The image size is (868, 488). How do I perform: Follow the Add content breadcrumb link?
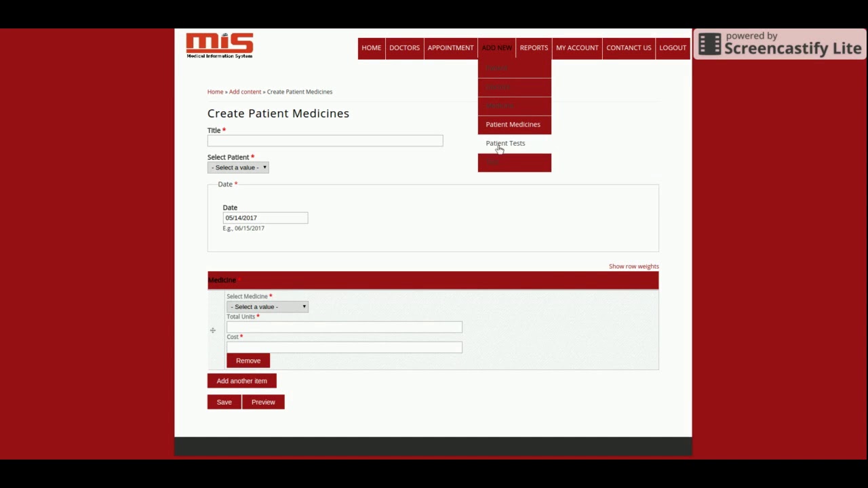pos(245,92)
